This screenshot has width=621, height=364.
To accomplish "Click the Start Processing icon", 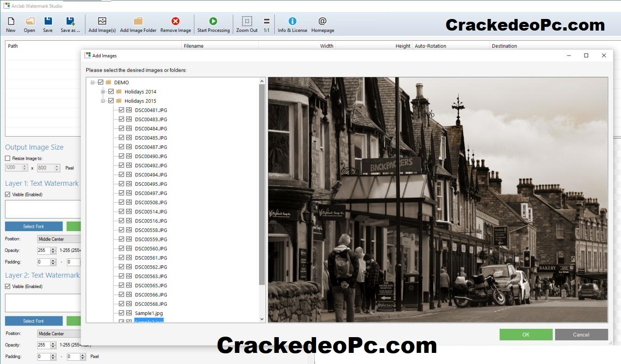I will pos(213,21).
